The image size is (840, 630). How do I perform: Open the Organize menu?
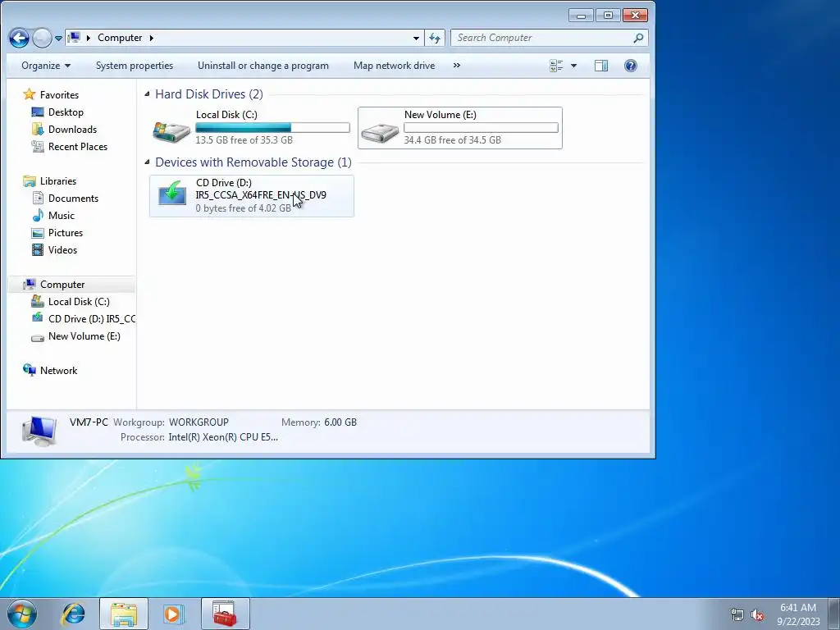click(x=46, y=66)
